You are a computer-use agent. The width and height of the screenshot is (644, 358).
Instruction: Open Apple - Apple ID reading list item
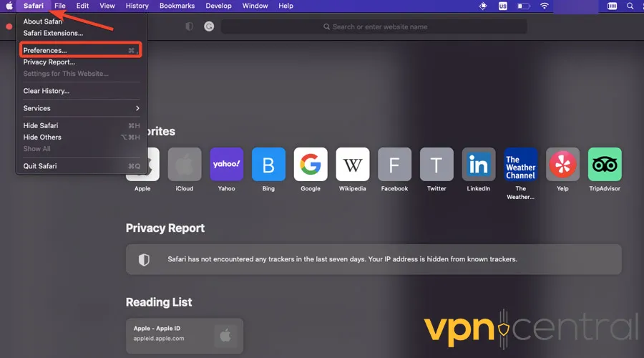(x=185, y=336)
